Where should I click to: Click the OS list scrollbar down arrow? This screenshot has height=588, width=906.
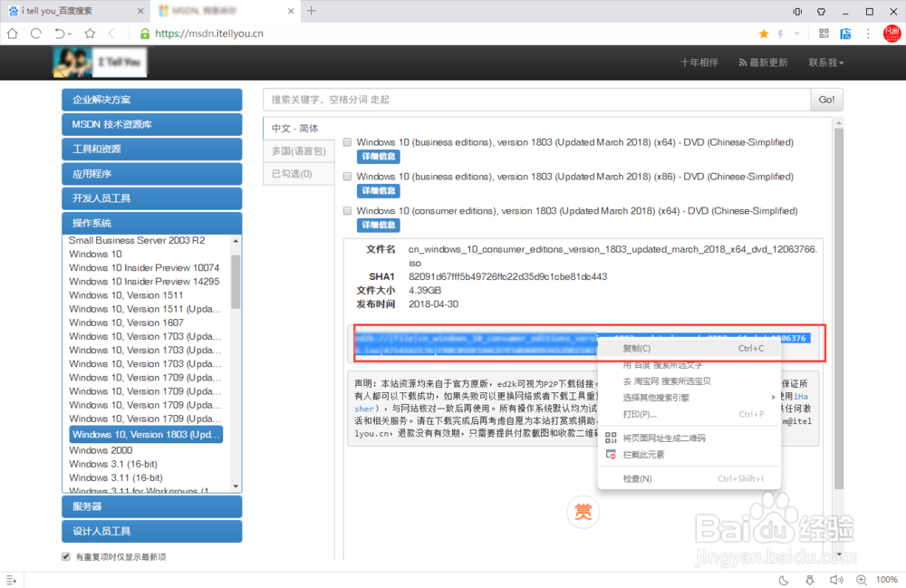pyautogui.click(x=236, y=487)
